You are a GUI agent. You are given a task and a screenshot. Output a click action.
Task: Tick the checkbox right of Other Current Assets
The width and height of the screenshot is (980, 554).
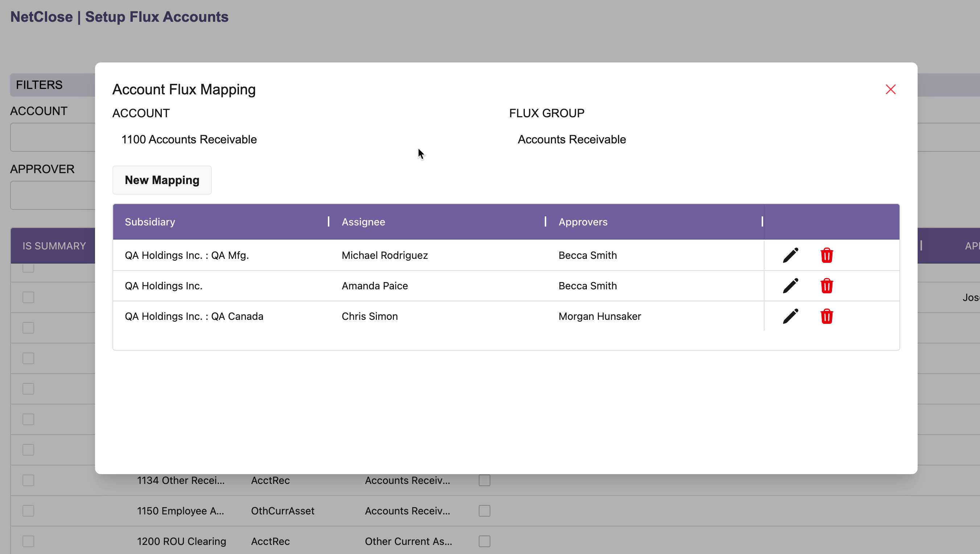click(x=484, y=541)
